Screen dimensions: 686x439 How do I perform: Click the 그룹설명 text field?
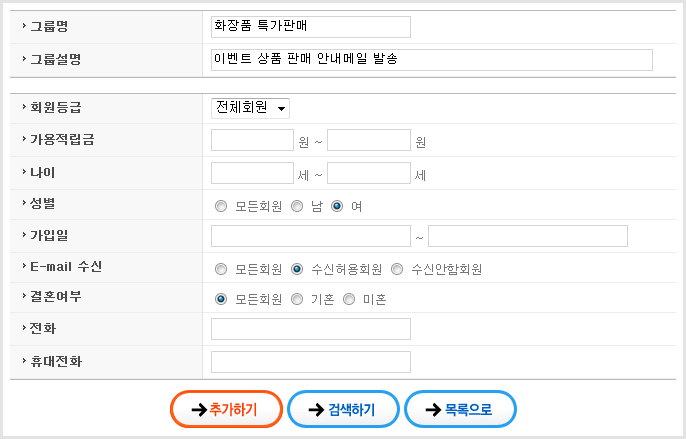point(431,60)
